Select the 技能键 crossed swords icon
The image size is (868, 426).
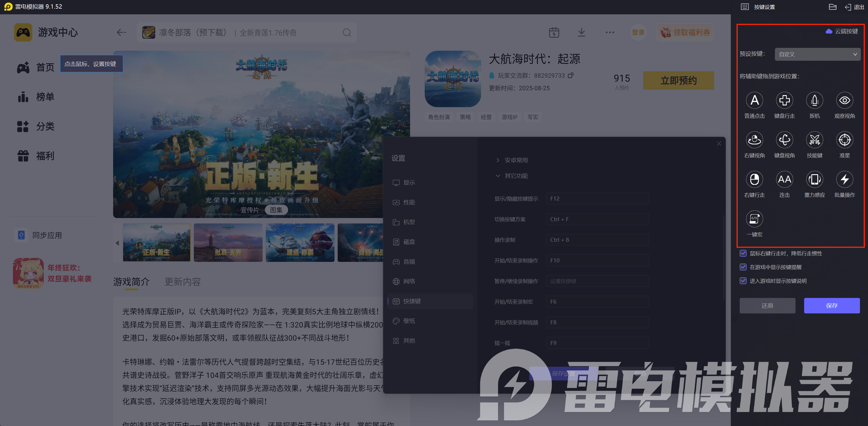tap(814, 140)
